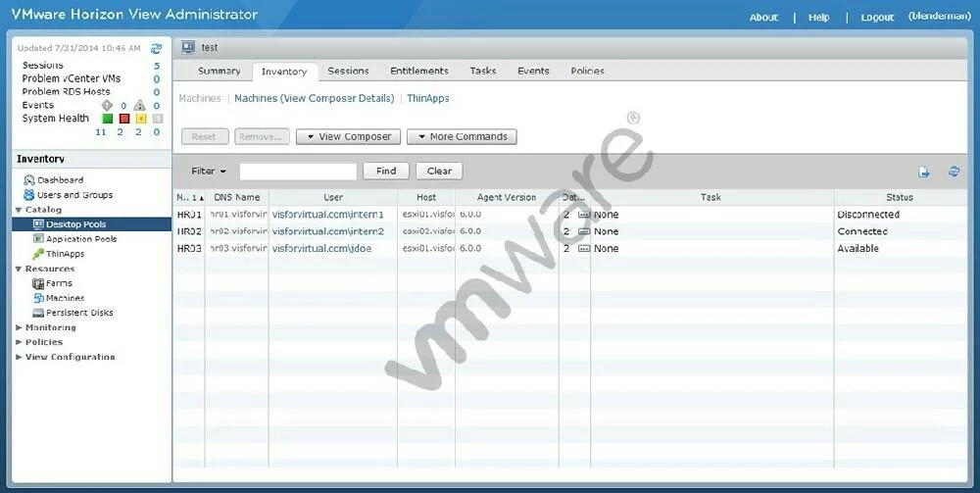Click the yellow System Health status square

coord(140,118)
